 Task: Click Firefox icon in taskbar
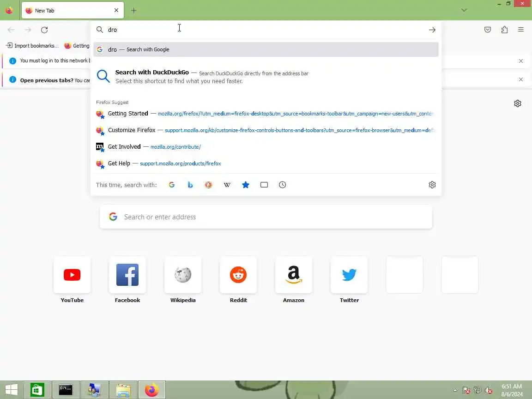click(x=151, y=390)
